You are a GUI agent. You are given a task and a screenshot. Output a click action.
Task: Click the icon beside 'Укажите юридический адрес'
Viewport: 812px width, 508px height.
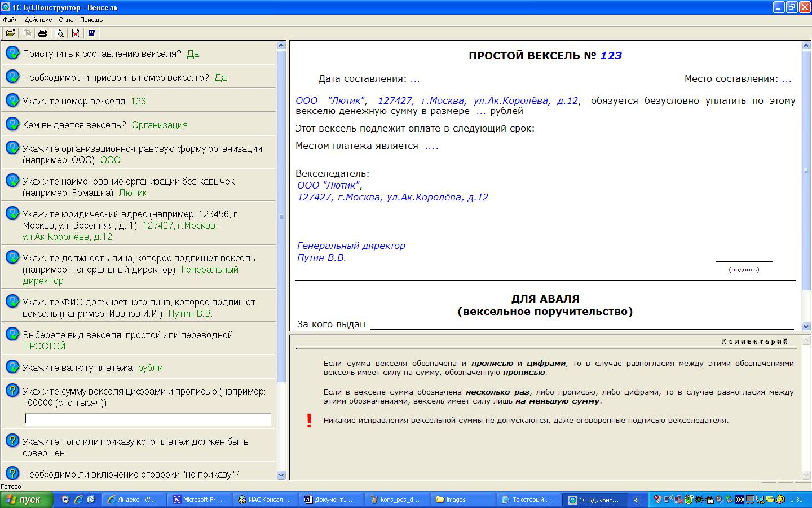click(12, 213)
